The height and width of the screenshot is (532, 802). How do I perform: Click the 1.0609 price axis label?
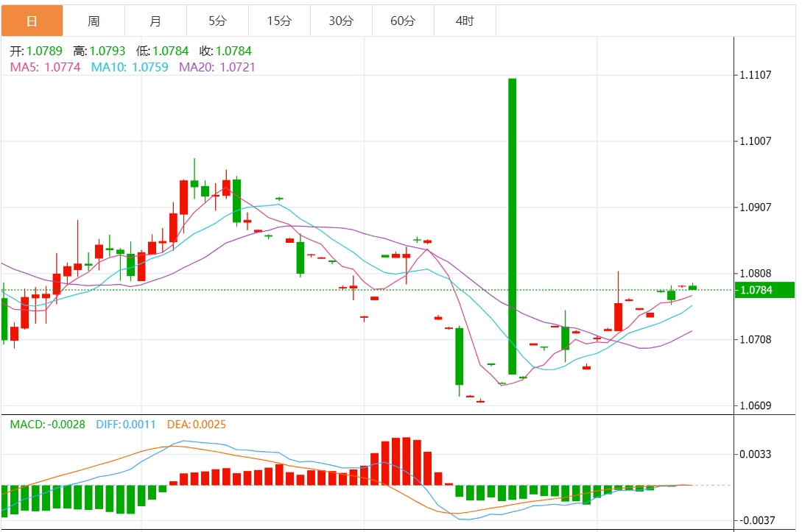point(756,405)
